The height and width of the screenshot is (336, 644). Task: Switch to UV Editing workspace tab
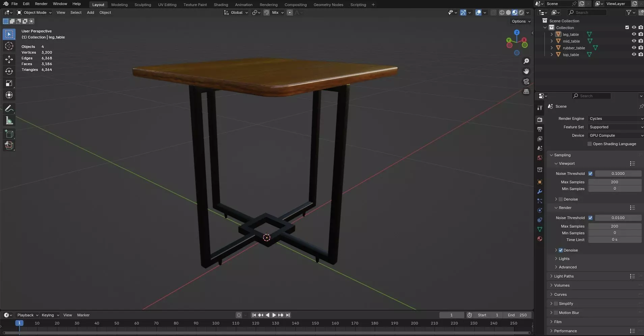point(167,5)
